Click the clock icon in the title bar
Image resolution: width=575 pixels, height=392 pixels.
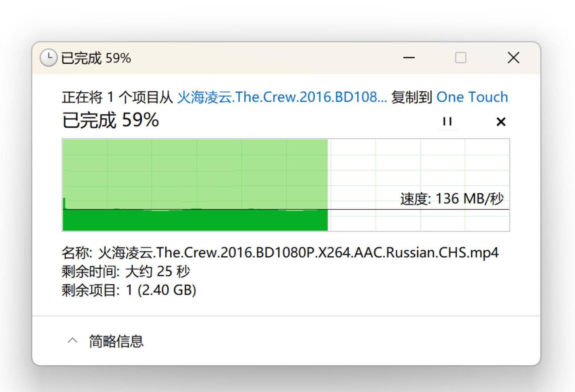tap(48, 58)
